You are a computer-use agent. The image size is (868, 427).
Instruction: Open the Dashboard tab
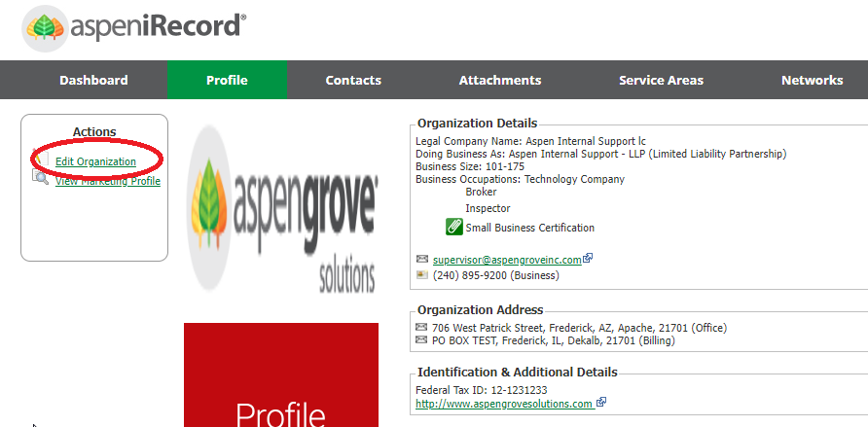(93, 80)
